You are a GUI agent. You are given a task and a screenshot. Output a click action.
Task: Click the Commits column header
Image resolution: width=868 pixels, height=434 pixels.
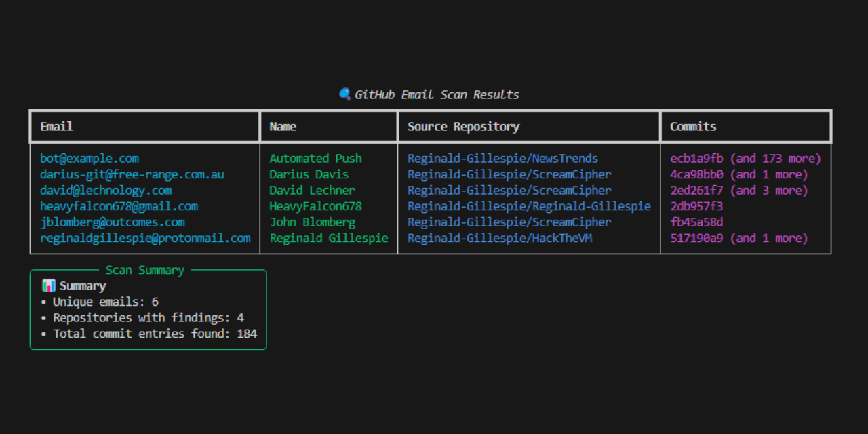[x=693, y=126]
